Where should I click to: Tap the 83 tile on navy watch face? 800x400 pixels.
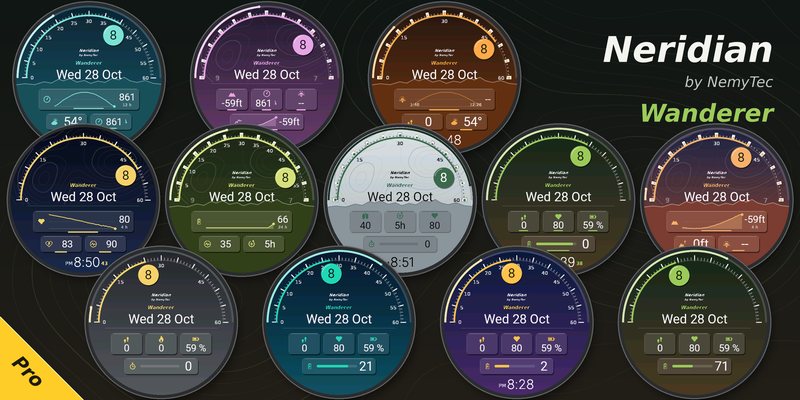click(x=61, y=243)
